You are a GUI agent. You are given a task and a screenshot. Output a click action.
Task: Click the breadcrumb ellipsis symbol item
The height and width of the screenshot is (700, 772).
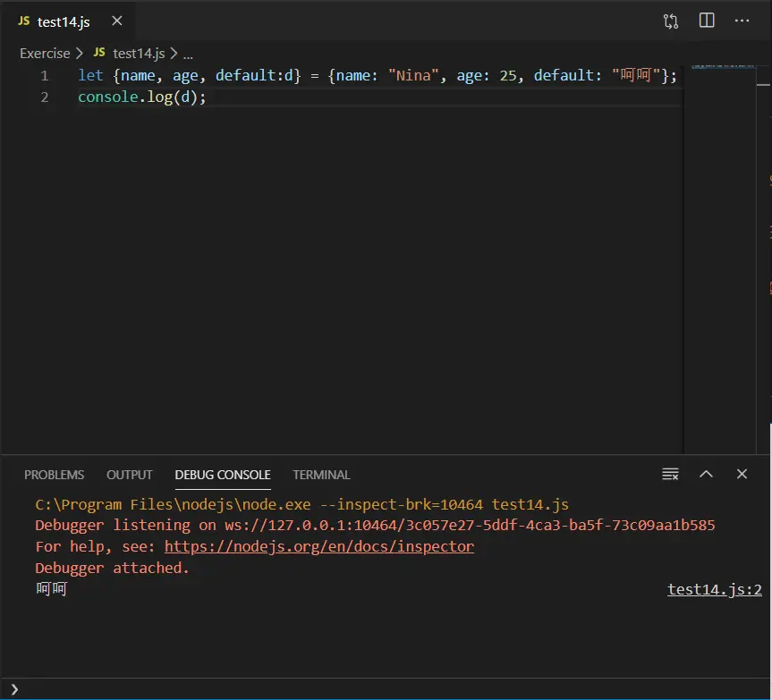click(x=188, y=55)
